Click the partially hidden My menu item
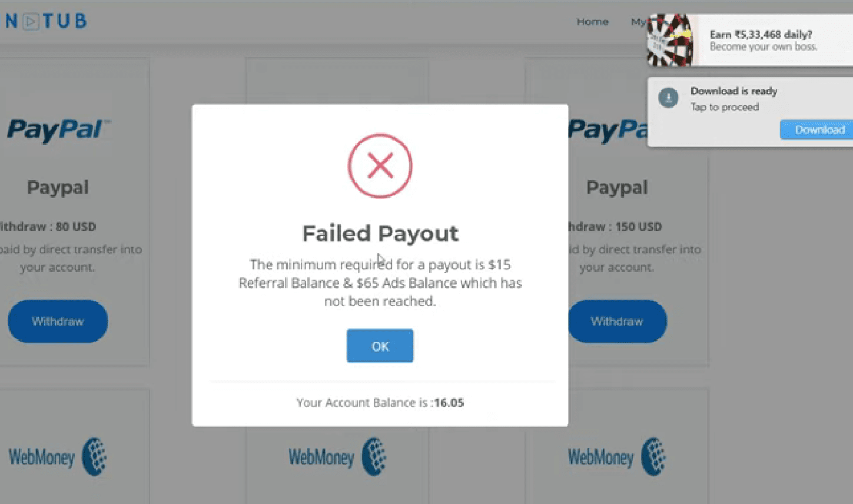Image resolution: width=853 pixels, height=504 pixels. tap(638, 22)
